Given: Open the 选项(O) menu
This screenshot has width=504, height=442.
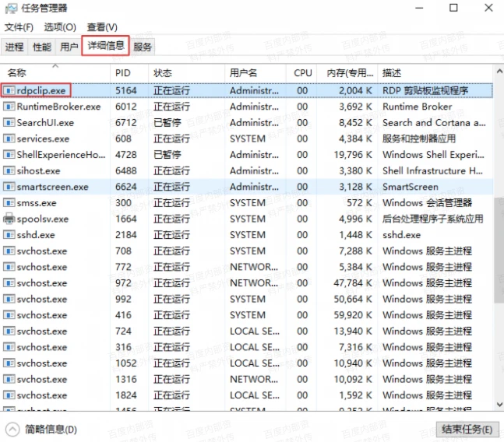Looking at the screenshot, I should (60, 27).
